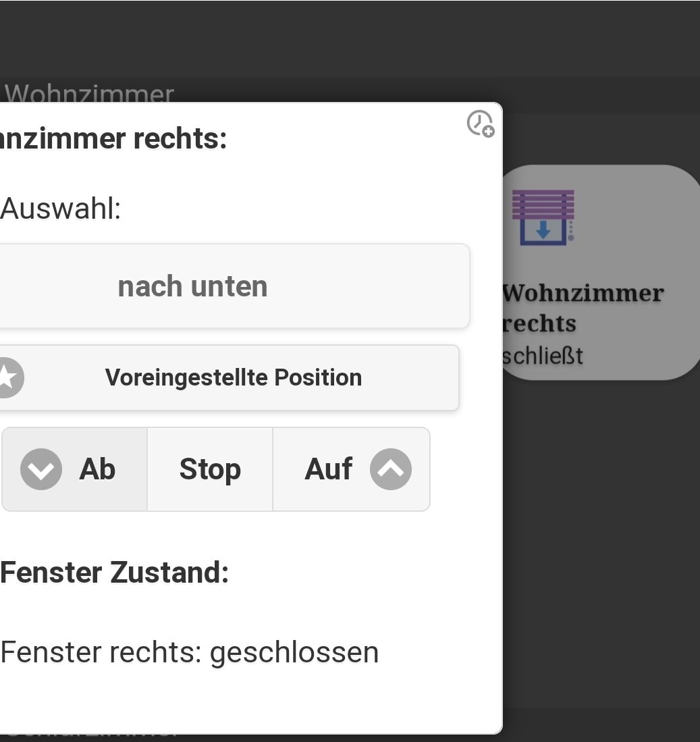Raise the blind with Auf button
This screenshot has height=742, width=700.
point(352,469)
